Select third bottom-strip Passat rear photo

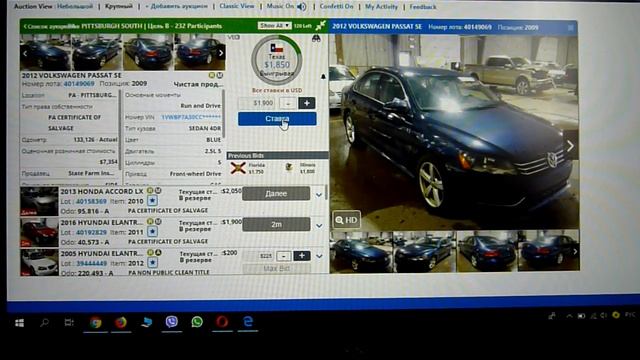tap(486, 251)
